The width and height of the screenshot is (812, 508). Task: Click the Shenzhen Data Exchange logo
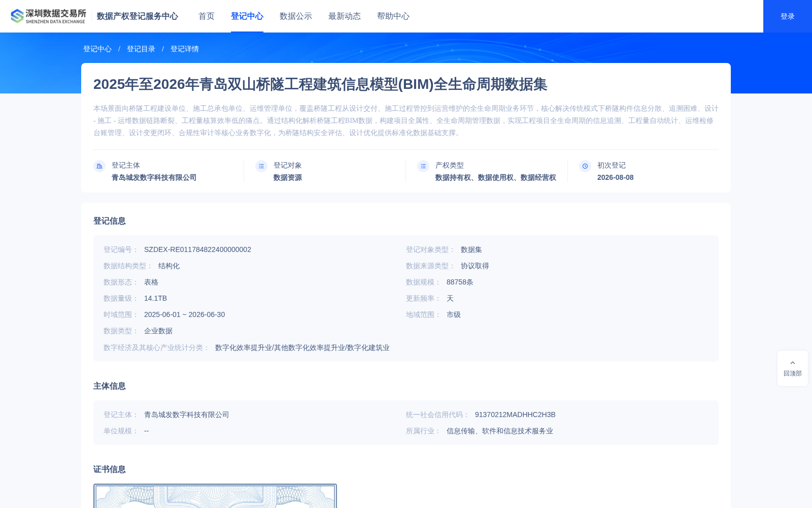click(x=48, y=16)
